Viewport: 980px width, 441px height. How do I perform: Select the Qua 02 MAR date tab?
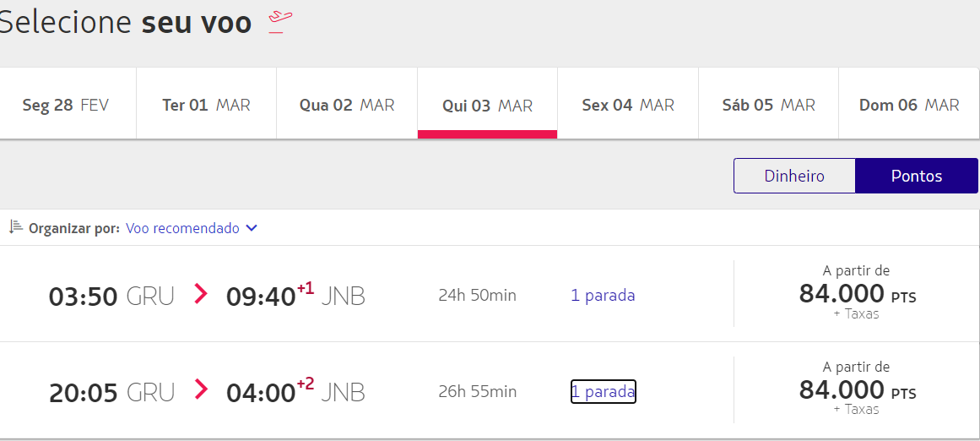click(347, 106)
